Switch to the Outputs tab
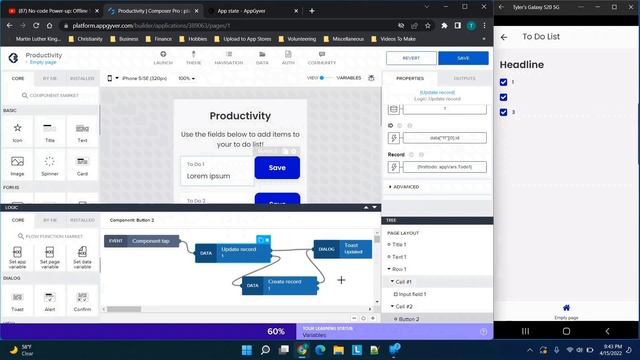 tap(464, 78)
